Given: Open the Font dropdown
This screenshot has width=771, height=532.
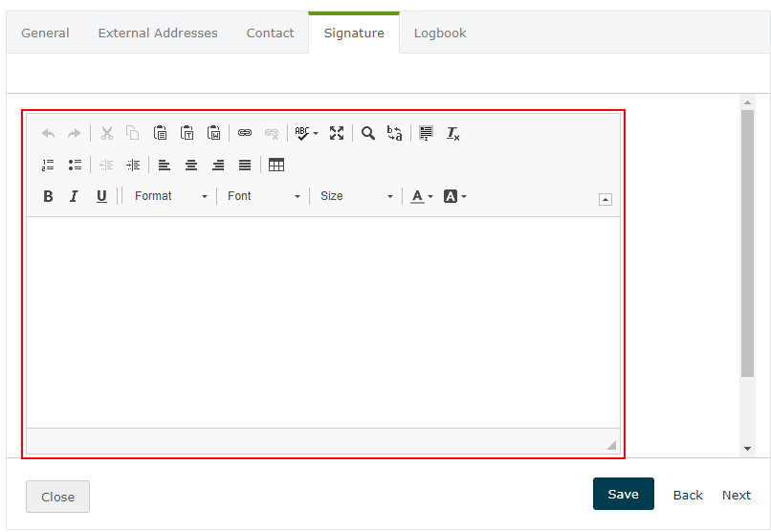Looking at the screenshot, I should [263, 196].
